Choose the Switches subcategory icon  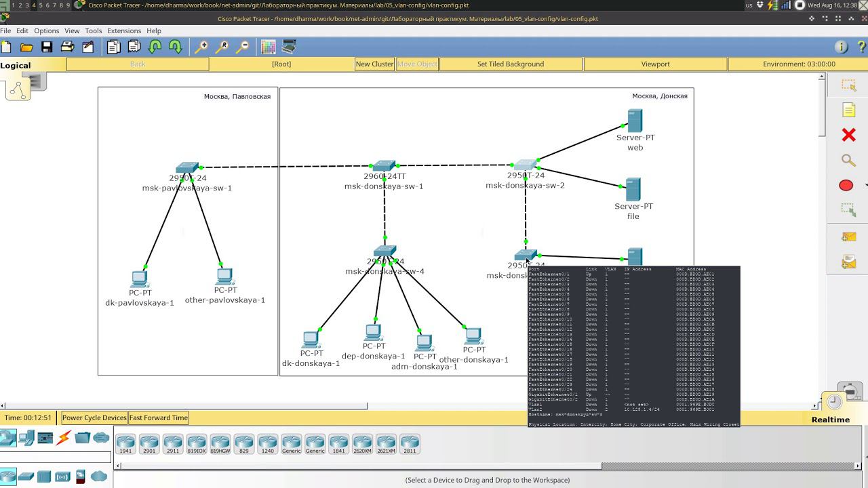pyautogui.click(x=26, y=476)
